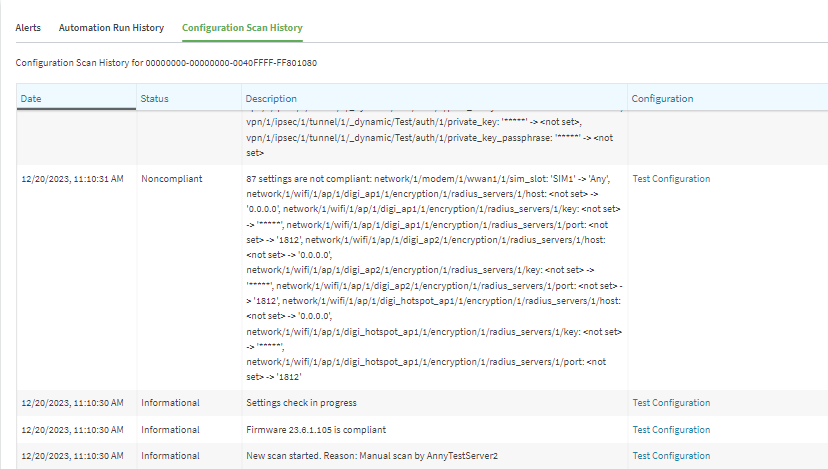Open Test Configuration link for New scan started row
The height and width of the screenshot is (469, 828).
click(x=671, y=456)
